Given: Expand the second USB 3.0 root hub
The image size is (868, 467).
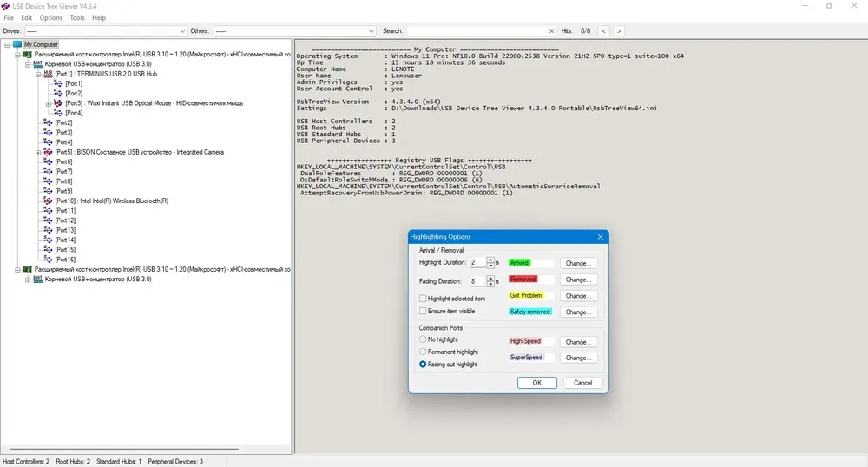Looking at the screenshot, I should [x=28, y=280].
